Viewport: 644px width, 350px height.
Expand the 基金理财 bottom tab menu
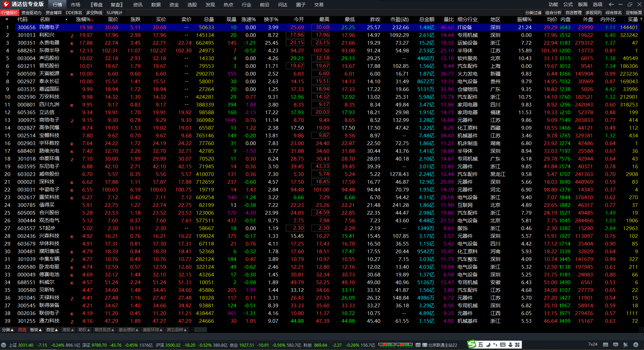pos(128,330)
